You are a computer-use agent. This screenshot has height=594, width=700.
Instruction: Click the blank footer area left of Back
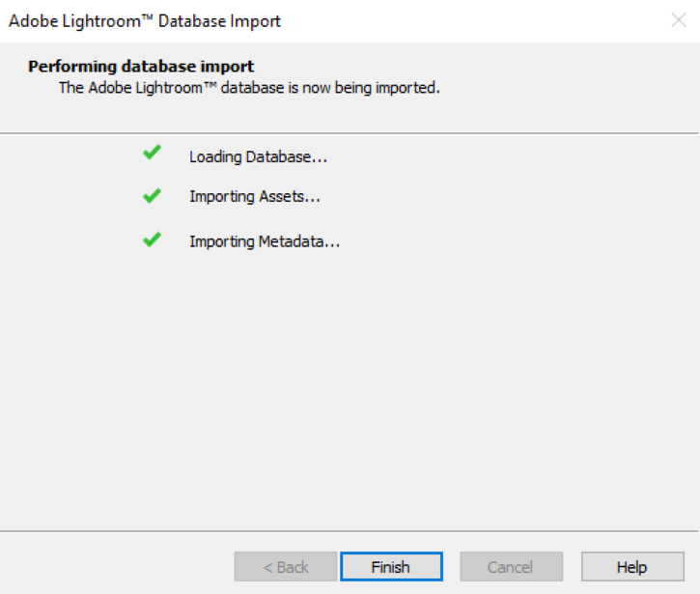116,567
